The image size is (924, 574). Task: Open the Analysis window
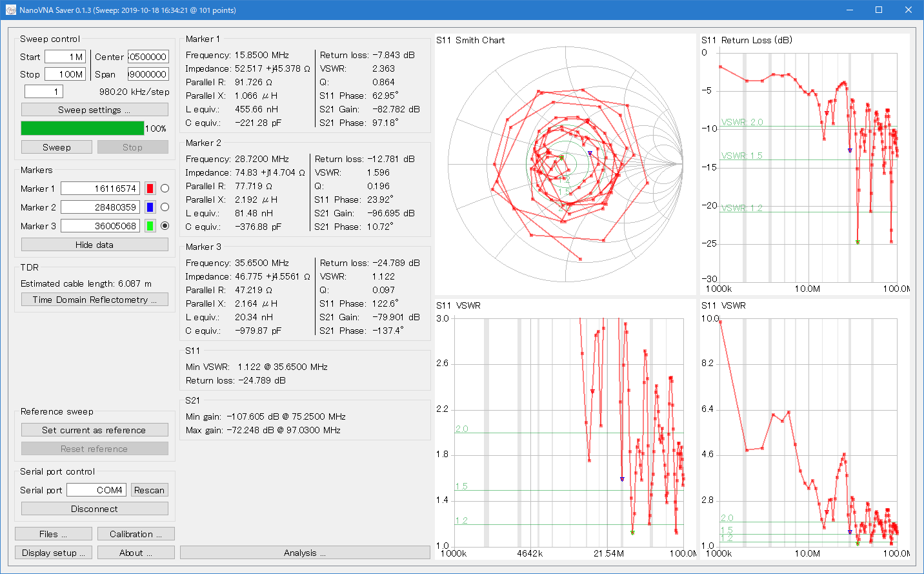(305, 553)
